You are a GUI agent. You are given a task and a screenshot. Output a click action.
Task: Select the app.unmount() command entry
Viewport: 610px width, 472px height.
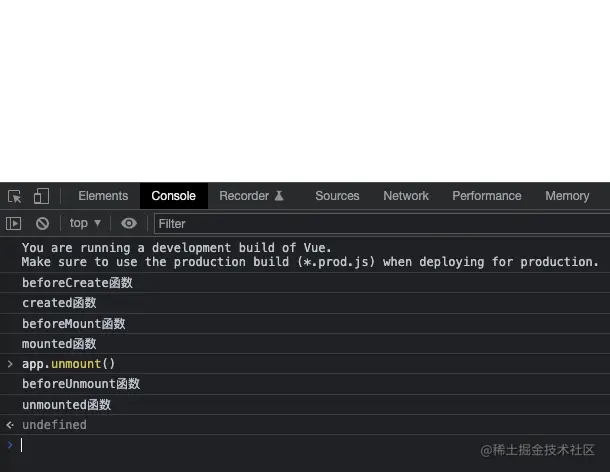(x=305, y=364)
